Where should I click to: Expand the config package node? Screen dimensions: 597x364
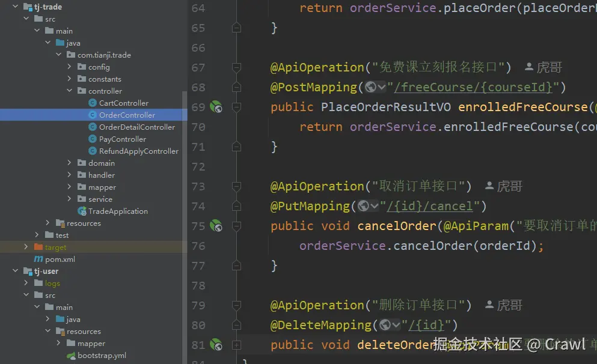[x=69, y=67]
